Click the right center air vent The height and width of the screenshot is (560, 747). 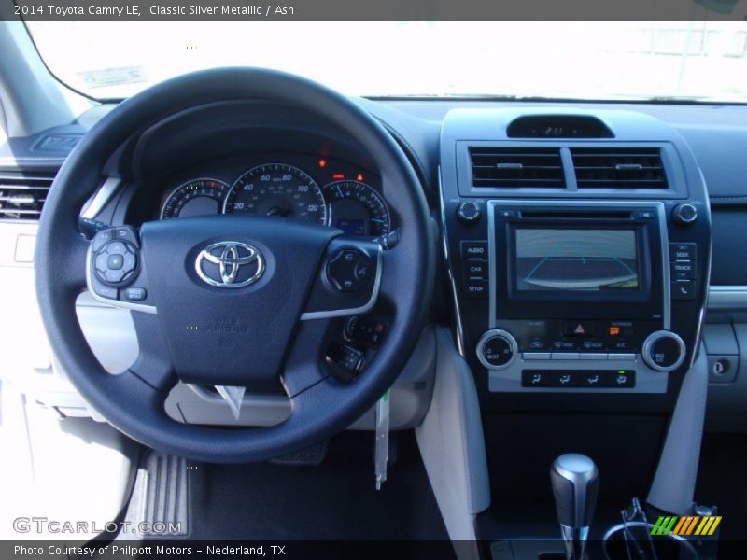point(619,168)
